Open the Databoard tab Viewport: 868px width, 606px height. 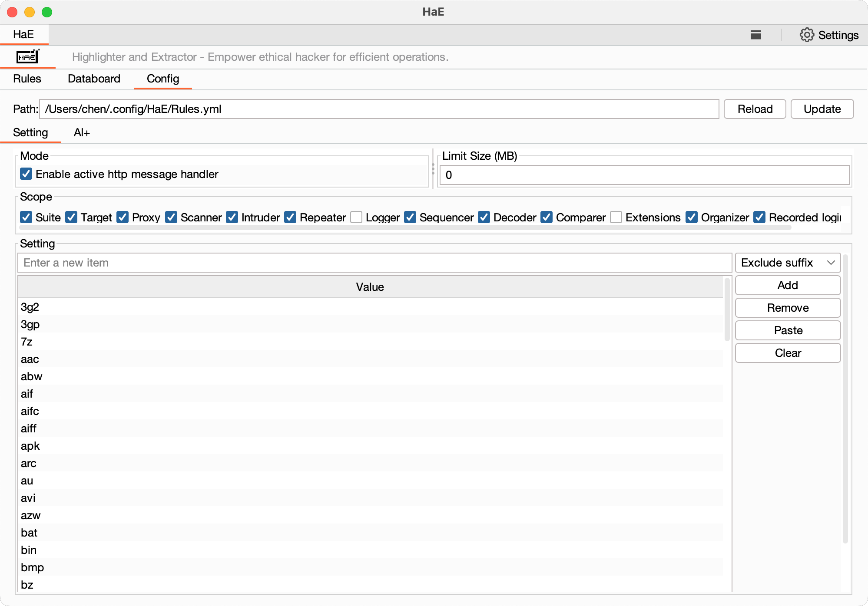pos(94,79)
